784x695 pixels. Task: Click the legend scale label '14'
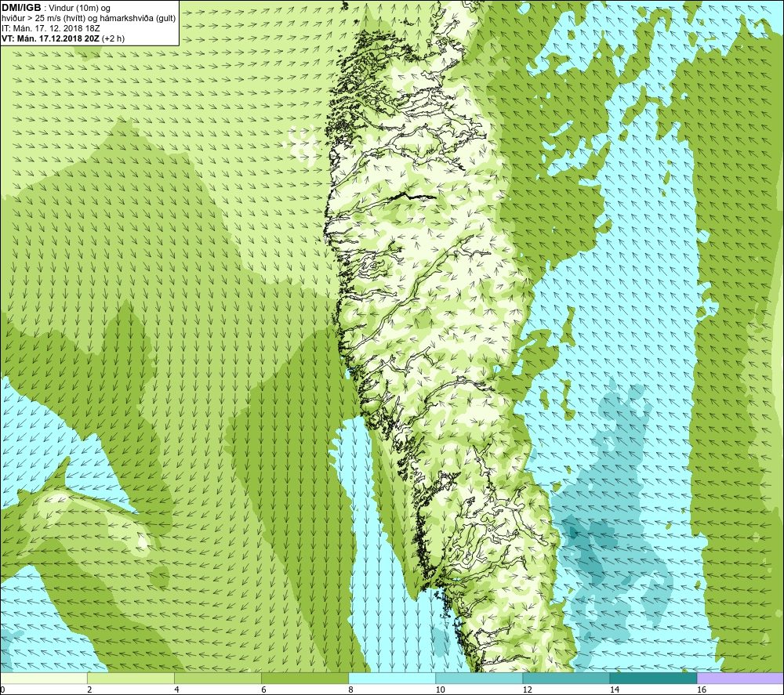614,690
